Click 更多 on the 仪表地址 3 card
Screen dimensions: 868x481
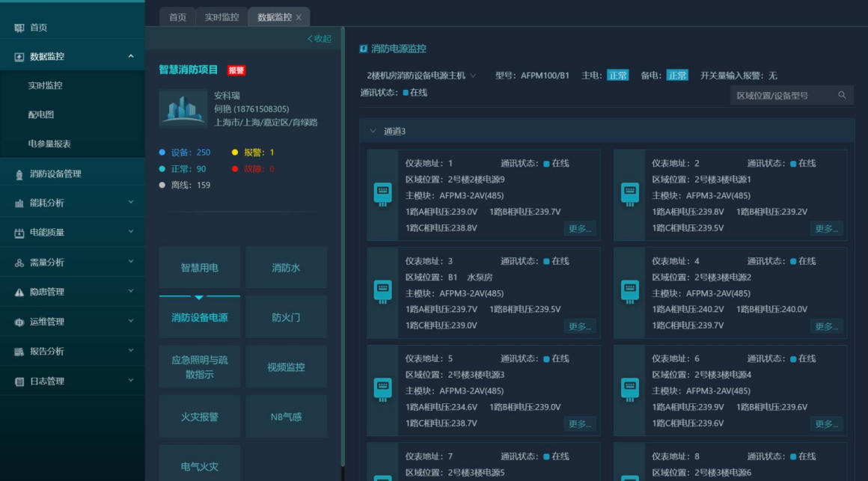click(580, 327)
